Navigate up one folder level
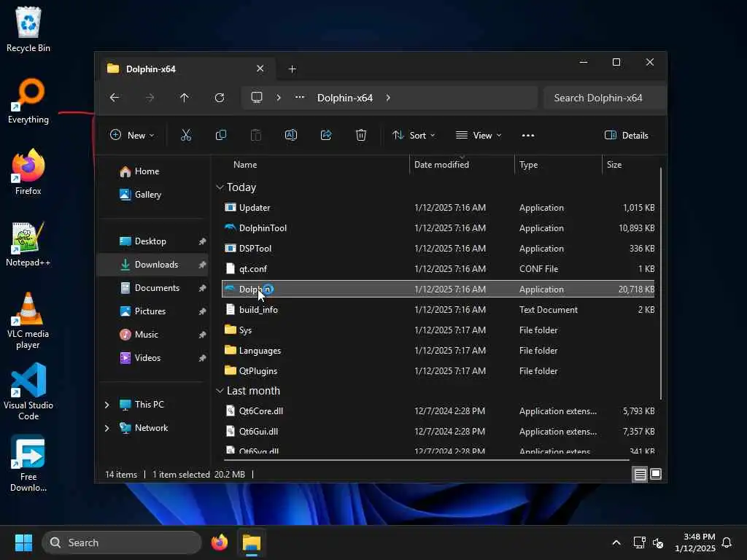The height and width of the screenshot is (560, 747). [185, 98]
